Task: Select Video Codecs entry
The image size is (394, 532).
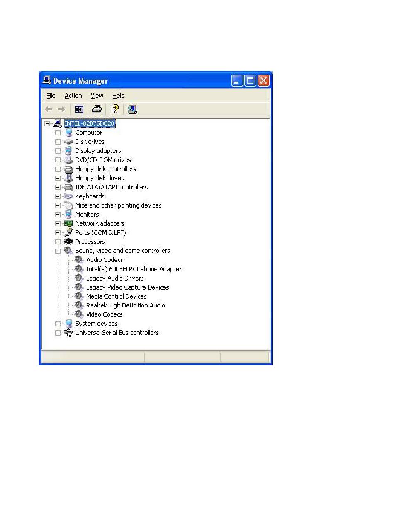Action: coord(104,315)
